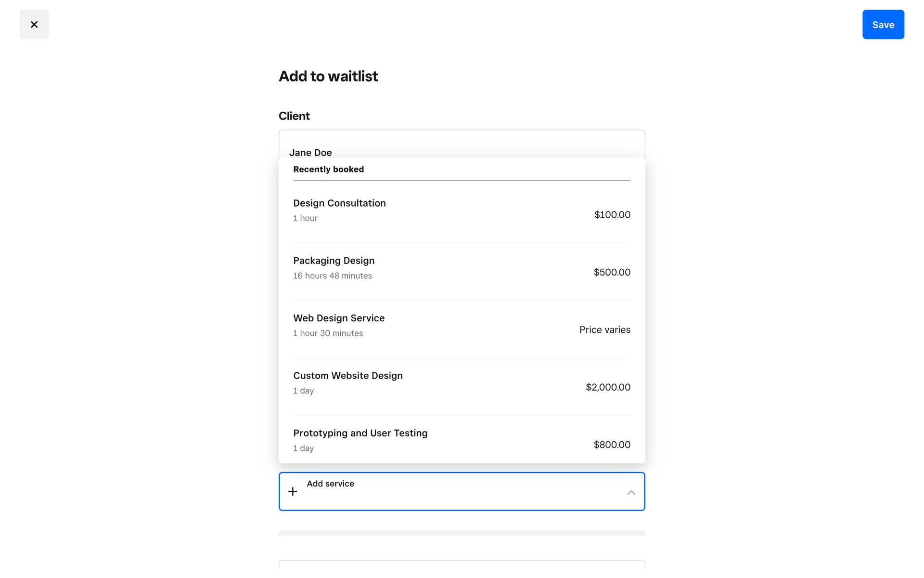The image size is (924, 578).
Task: Collapse the Add service dropdown chevron
Action: click(631, 492)
